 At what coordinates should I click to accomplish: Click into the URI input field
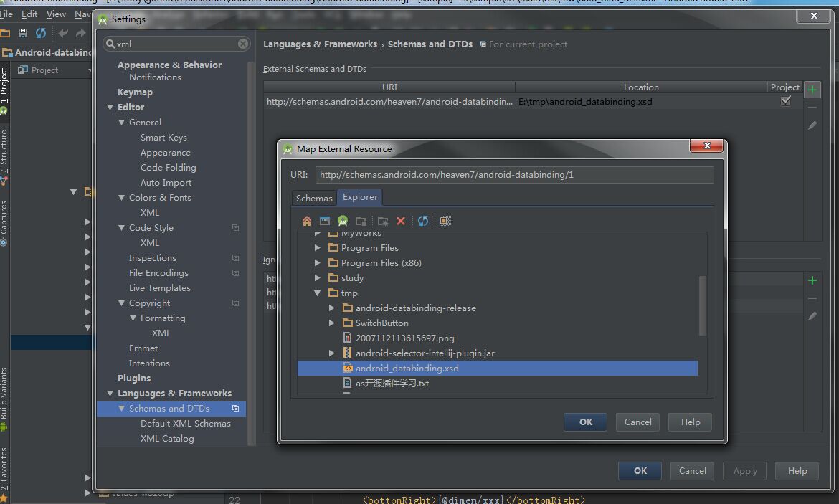(514, 175)
